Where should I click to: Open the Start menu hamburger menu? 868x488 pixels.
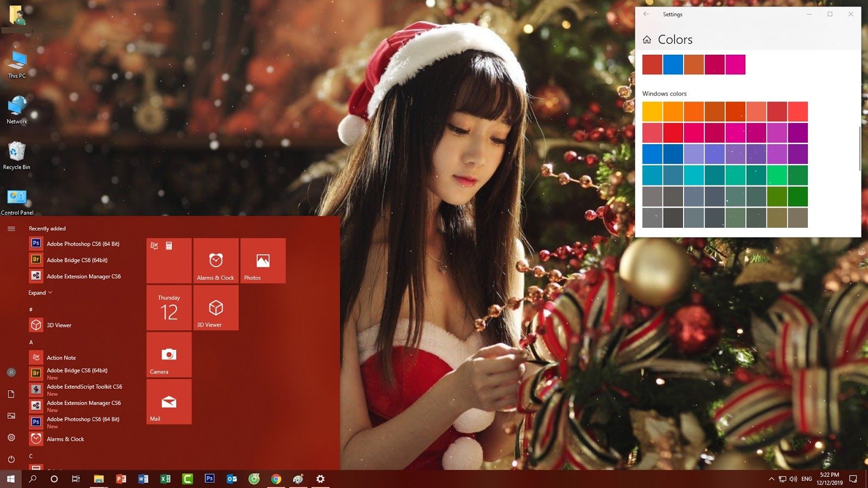pos(11,228)
